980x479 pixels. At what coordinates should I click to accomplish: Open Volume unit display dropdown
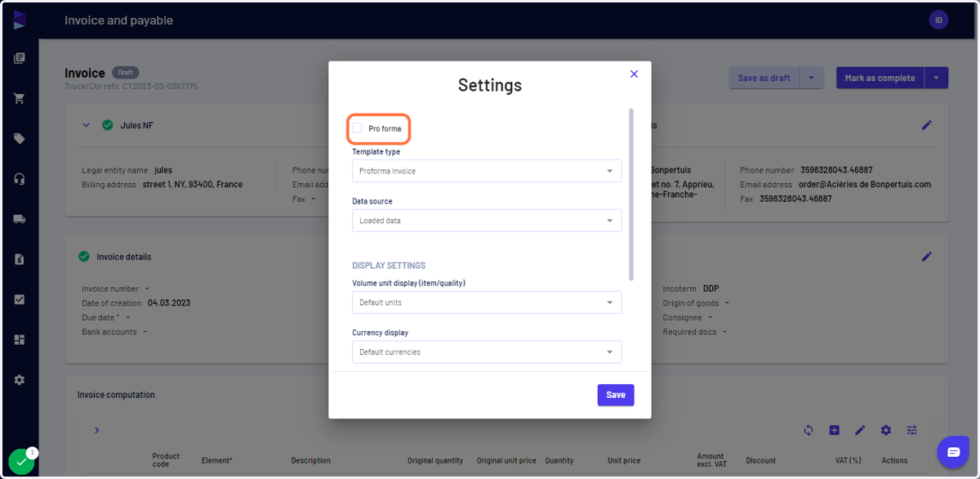pyautogui.click(x=487, y=302)
